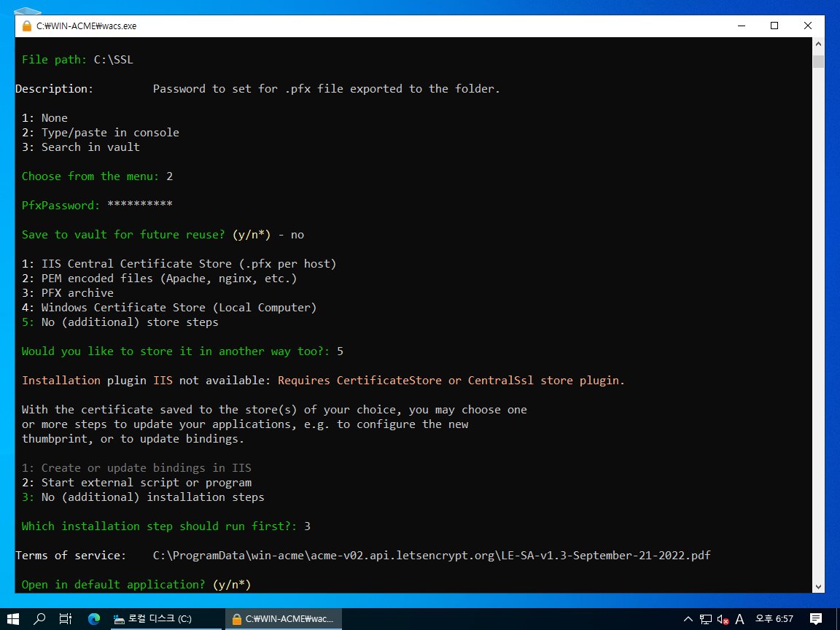Open the clock showing 오후 6:57
This screenshot has height=630, width=840.
click(x=774, y=619)
